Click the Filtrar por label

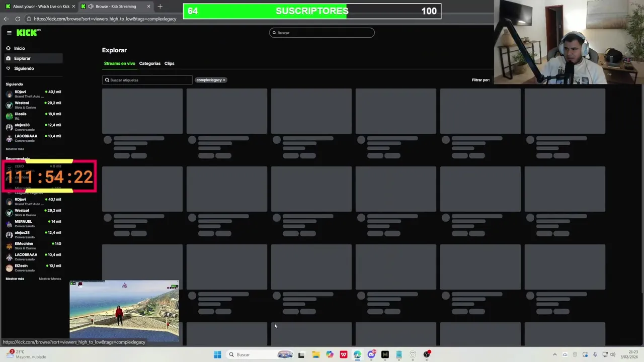480,80
